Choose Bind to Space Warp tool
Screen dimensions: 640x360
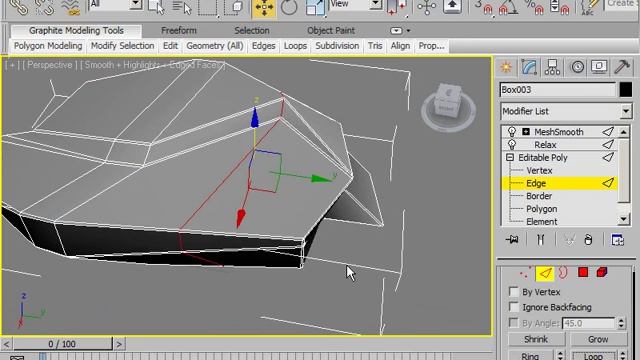71,7
